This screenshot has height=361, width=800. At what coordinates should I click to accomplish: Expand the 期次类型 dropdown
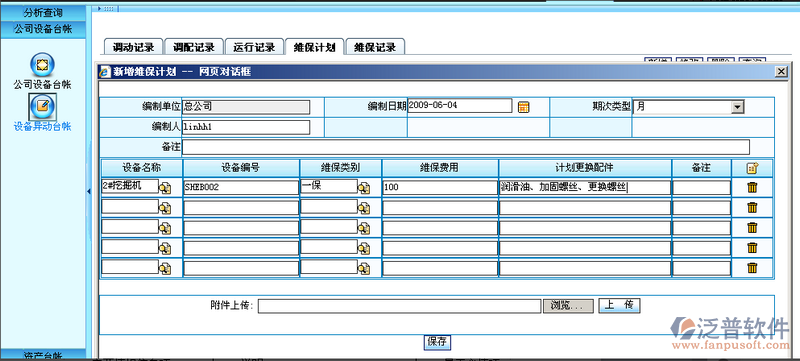(737, 107)
